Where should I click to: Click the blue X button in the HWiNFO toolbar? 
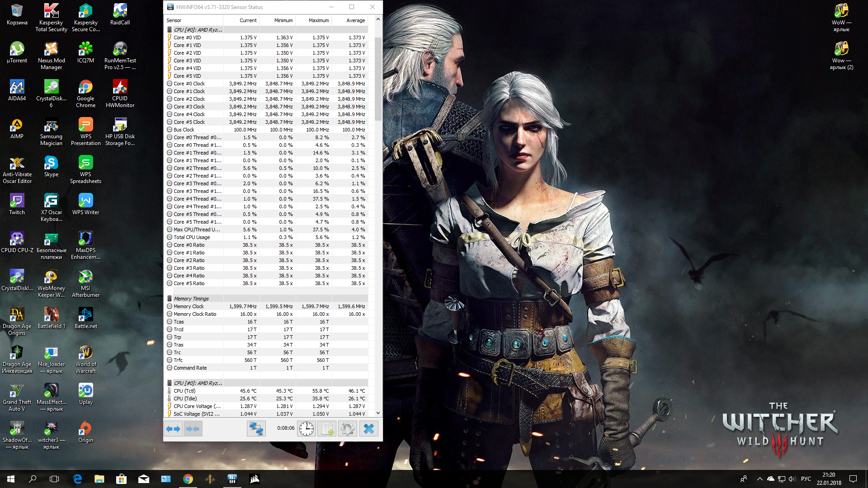[369, 429]
